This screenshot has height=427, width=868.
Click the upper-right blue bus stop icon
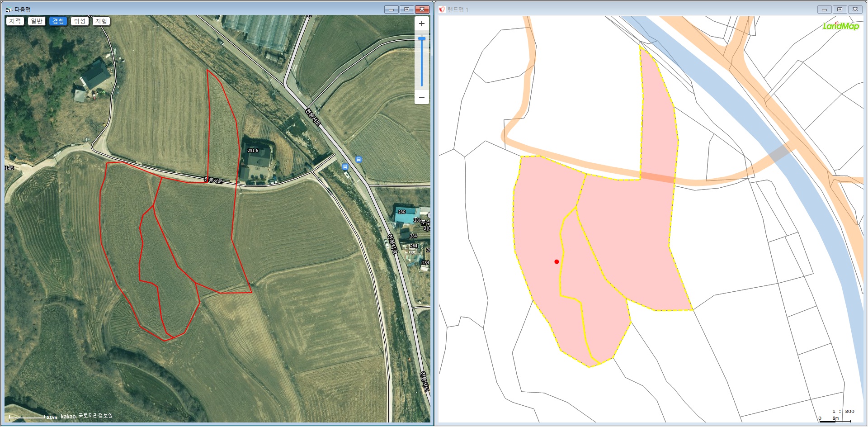pos(359,159)
